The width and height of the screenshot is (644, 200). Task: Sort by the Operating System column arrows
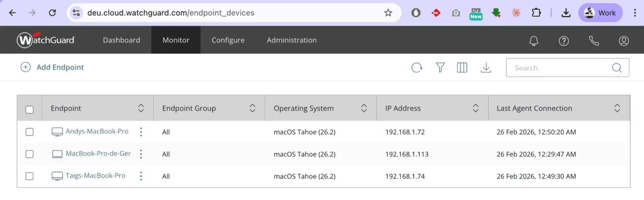pyautogui.click(x=364, y=108)
